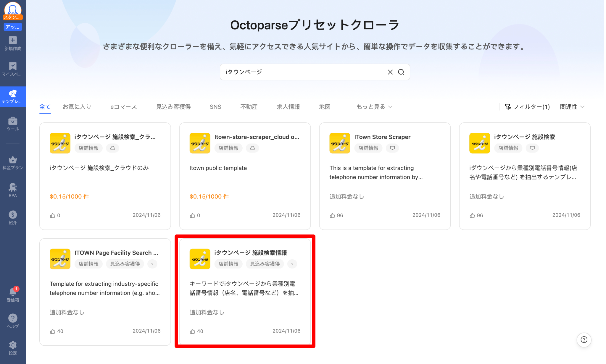606x364 pixels.
Task: Toggle the フィルター(1) control
Action: click(527, 107)
